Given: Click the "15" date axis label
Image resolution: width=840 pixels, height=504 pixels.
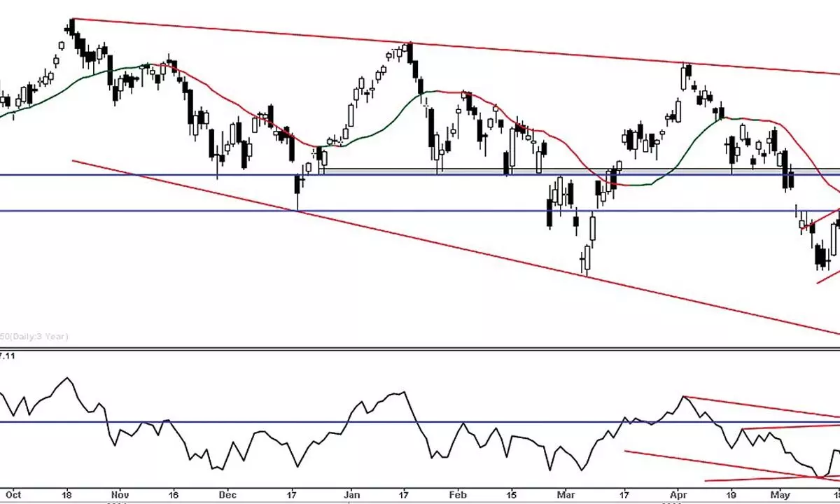Looking at the screenshot, I should tap(512, 494).
